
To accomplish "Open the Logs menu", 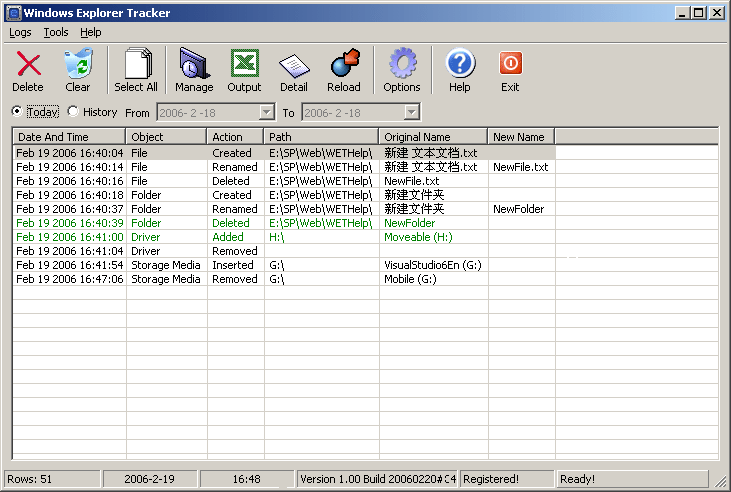I will tap(20, 32).
